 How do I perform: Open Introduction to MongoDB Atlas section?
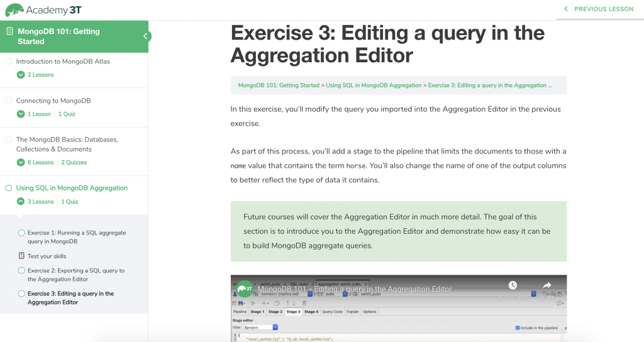pos(63,62)
